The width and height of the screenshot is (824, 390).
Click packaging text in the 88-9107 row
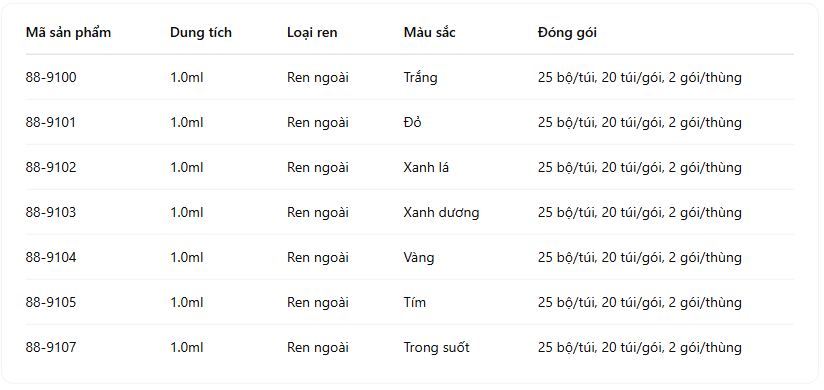tap(640, 348)
